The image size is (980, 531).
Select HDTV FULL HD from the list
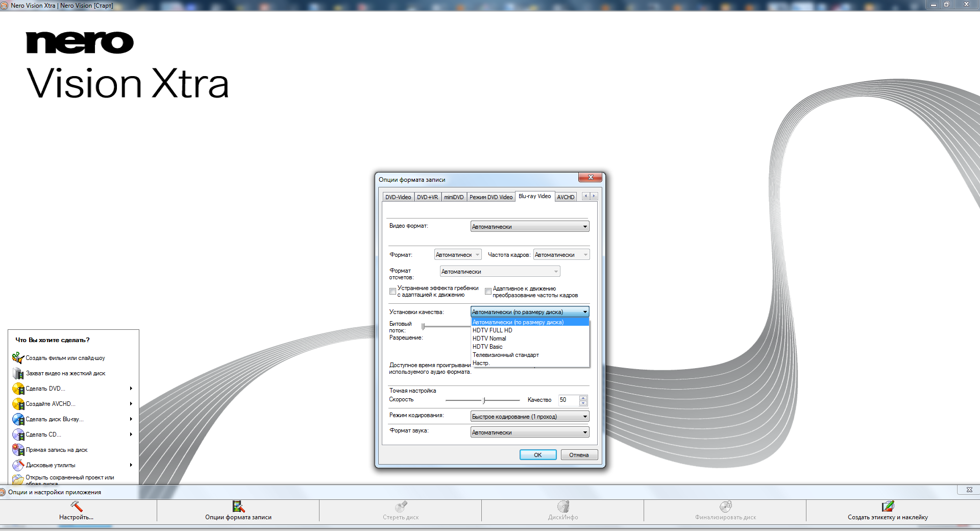click(x=493, y=330)
